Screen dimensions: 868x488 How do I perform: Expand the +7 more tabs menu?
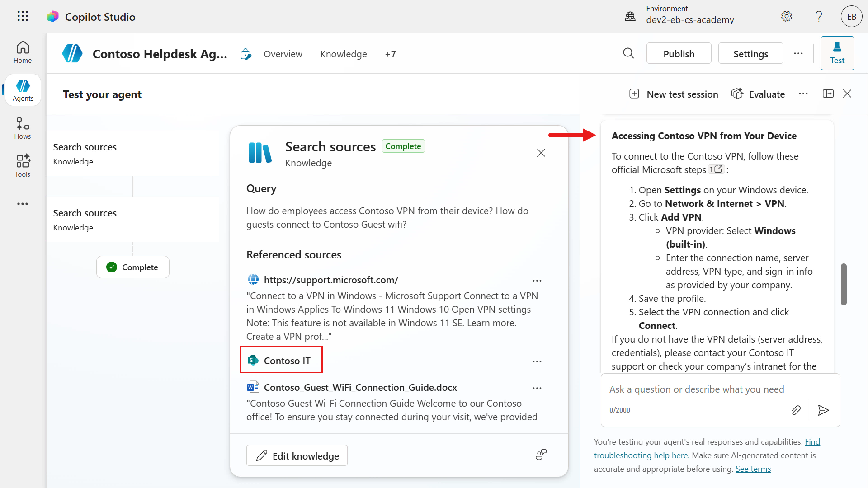pyautogui.click(x=390, y=54)
